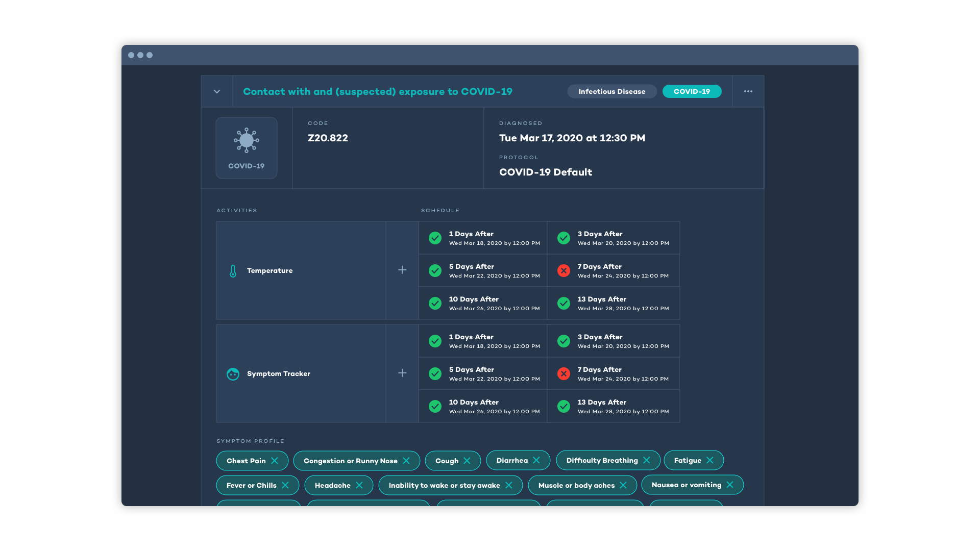This screenshot has height=551, width=980.
Task: Click the Cough tag label
Action: tap(447, 461)
